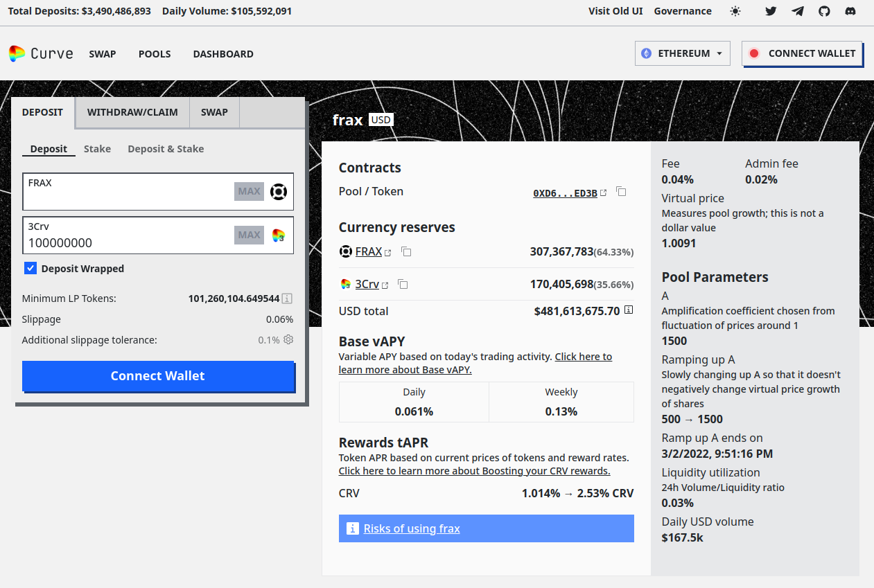Open the 0XD6...ED3B contract link
The height and width of the screenshot is (588, 874).
tap(565, 193)
